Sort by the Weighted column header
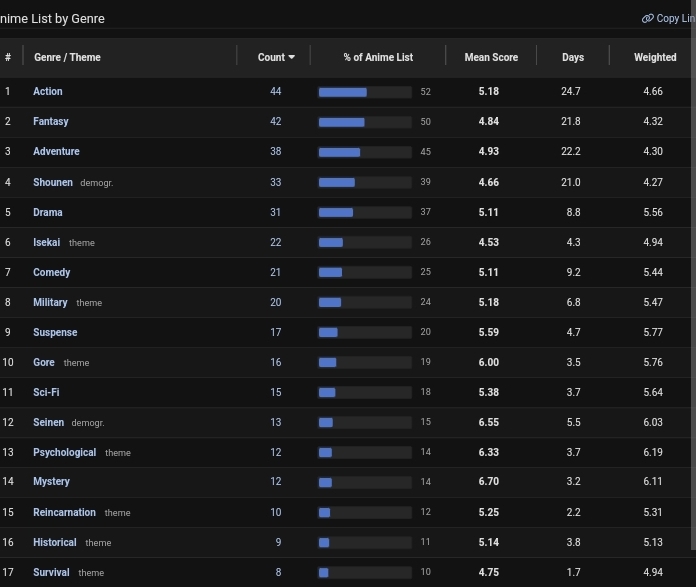 click(655, 57)
